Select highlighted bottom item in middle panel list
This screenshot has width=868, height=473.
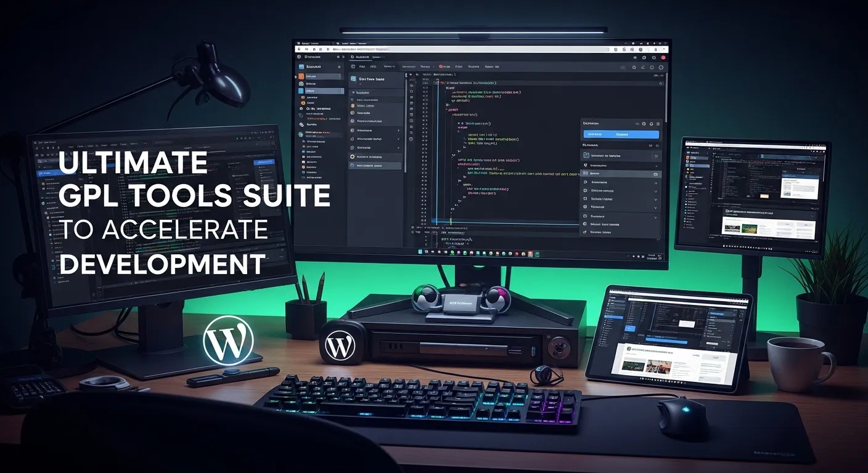[375, 166]
